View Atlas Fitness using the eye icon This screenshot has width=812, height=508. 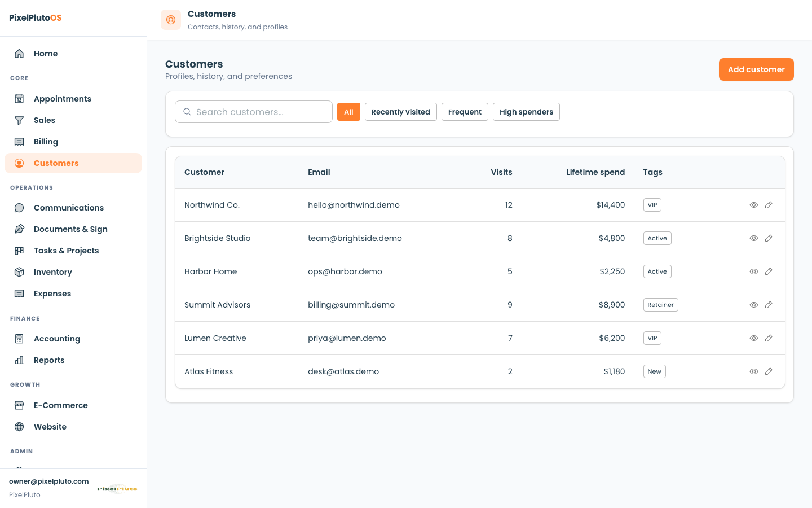pos(754,371)
